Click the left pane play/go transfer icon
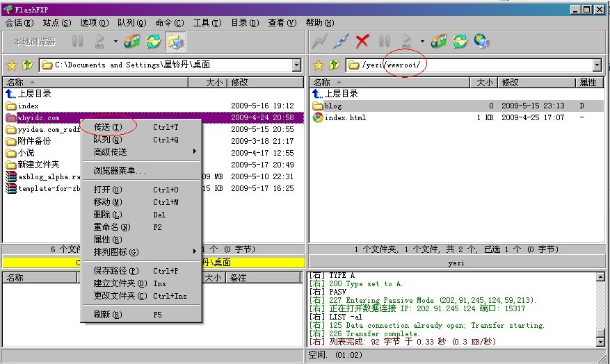This screenshot has height=364, width=610. tap(100, 41)
